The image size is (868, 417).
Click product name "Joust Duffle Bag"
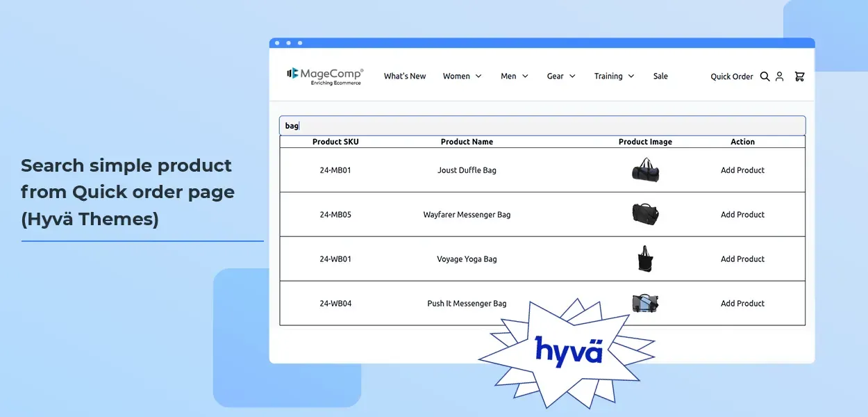(467, 170)
